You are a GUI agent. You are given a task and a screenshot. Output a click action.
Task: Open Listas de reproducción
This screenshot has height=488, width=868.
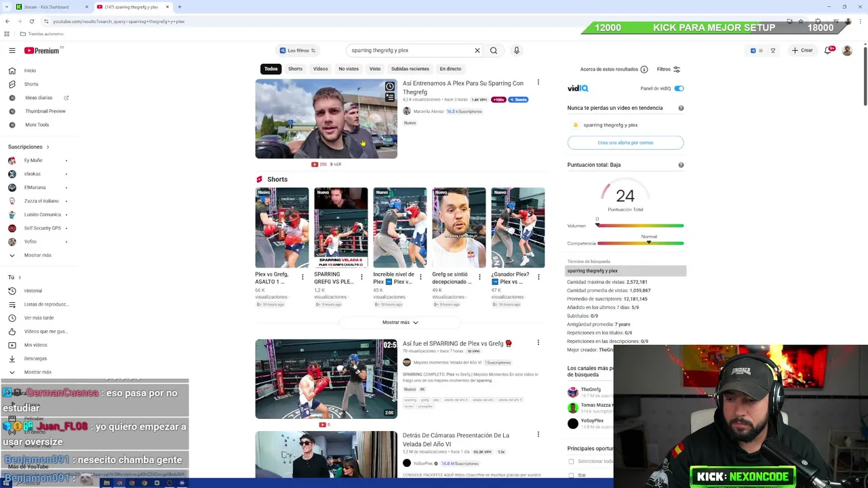[x=46, y=304]
